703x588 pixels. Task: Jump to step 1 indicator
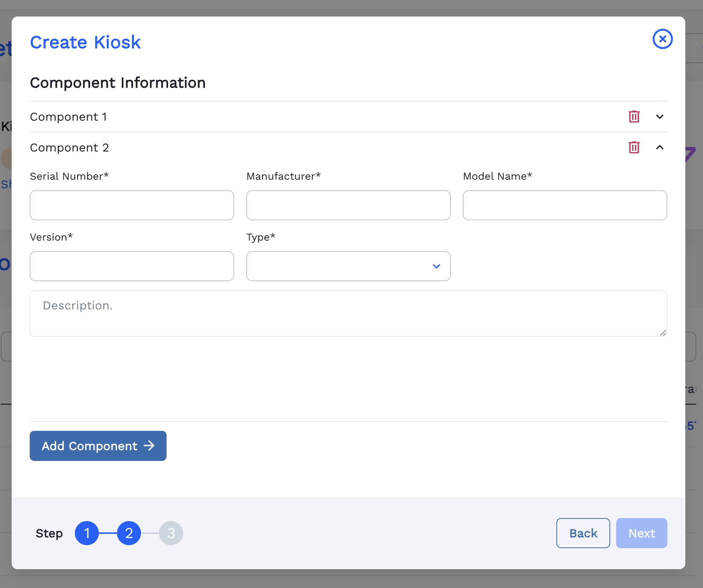[x=87, y=533]
